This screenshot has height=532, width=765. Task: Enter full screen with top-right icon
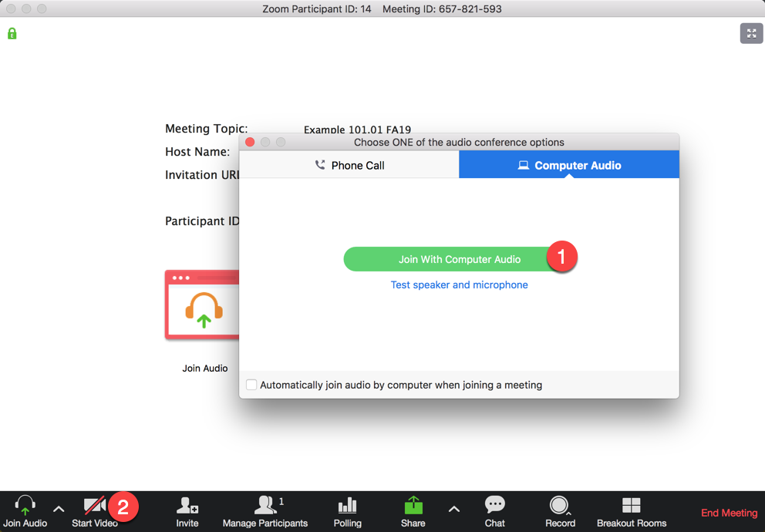(x=751, y=33)
